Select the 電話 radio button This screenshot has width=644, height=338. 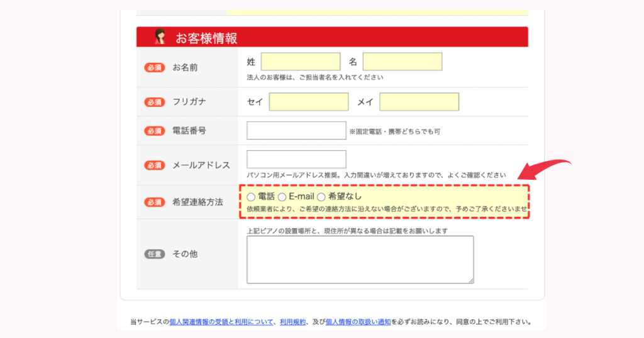pos(251,197)
